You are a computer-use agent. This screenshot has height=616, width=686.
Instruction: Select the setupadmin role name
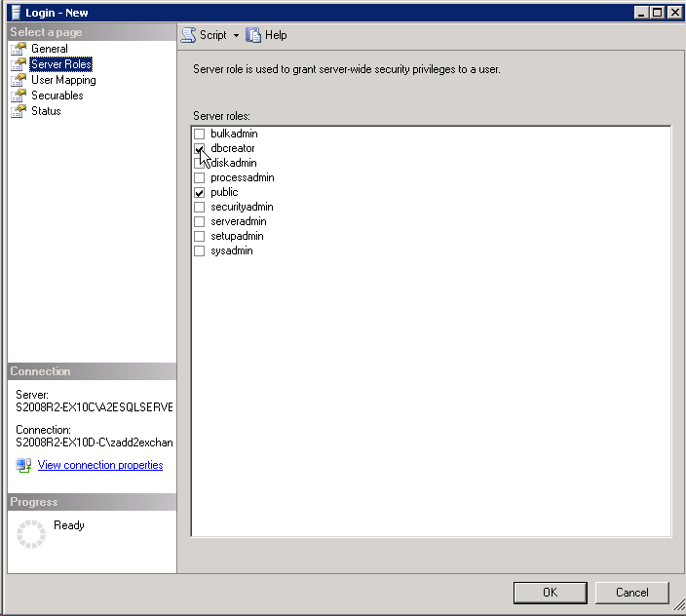pyautogui.click(x=237, y=236)
